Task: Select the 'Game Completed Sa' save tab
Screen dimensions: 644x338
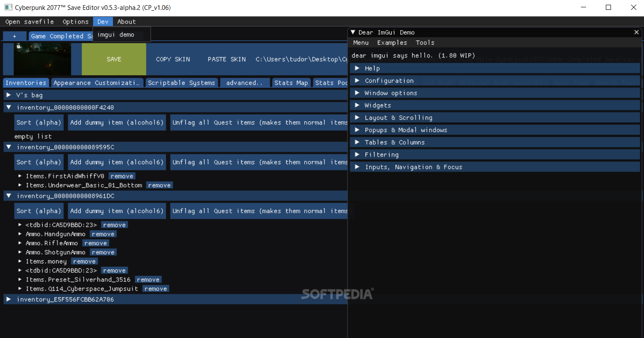Action: pyautogui.click(x=61, y=36)
